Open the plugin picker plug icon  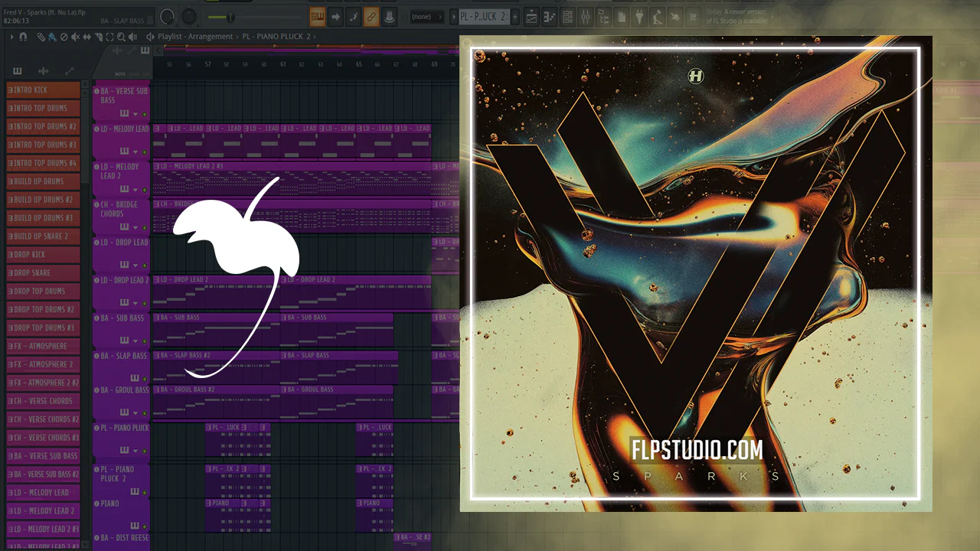(x=641, y=17)
